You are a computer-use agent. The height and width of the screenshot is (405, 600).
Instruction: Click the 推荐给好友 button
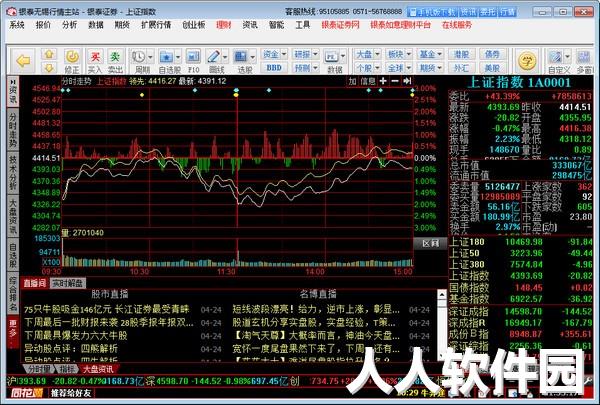71,392
